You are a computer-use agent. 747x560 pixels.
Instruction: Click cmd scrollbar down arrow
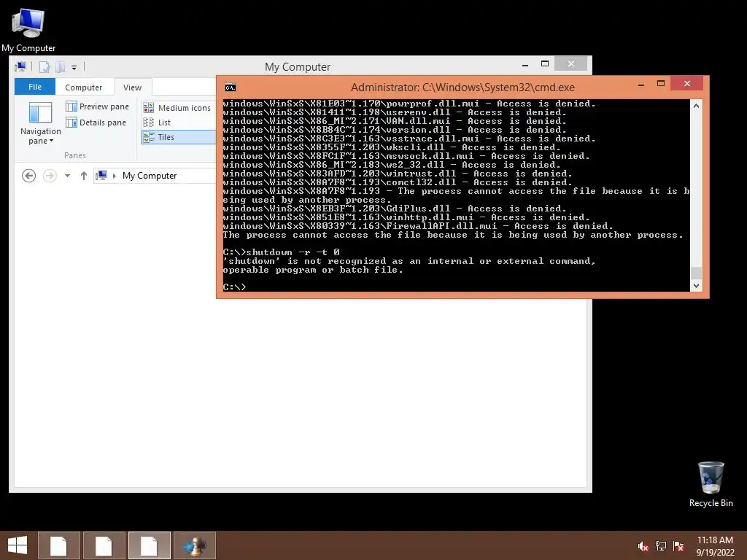coord(696,286)
